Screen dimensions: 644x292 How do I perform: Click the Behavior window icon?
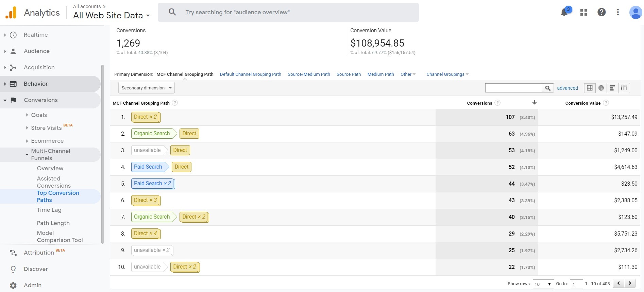coord(13,84)
